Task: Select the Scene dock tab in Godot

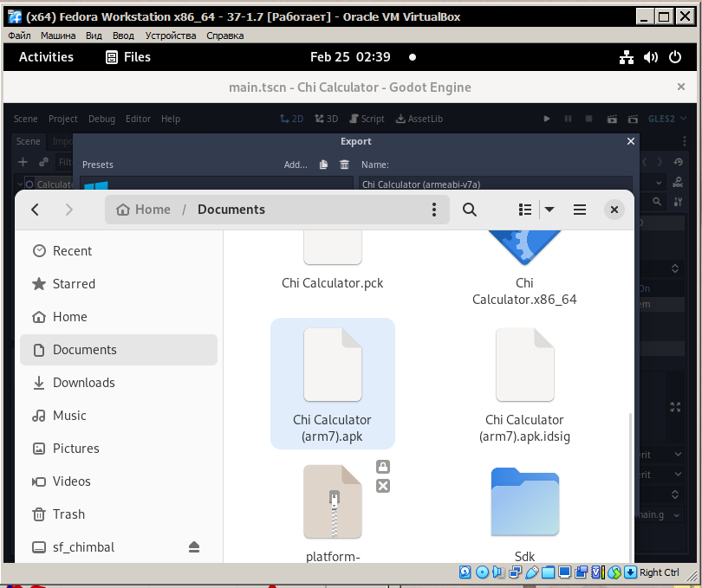Action: tap(29, 141)
